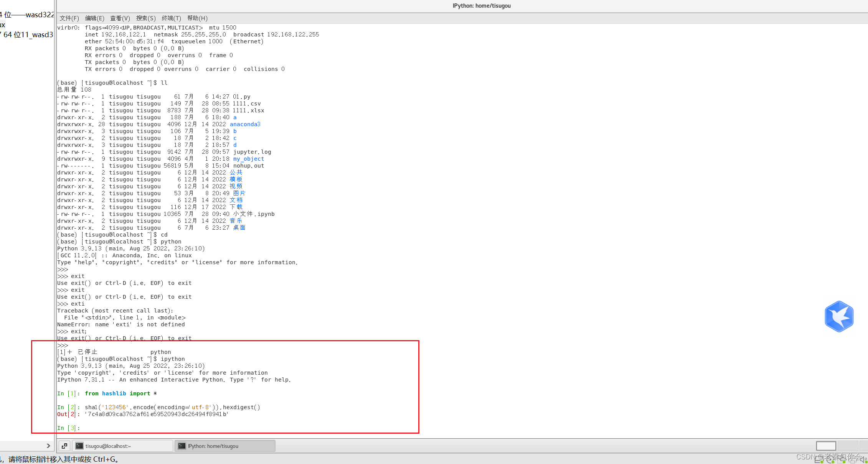This screenshot has width=868, height=464.
Task: Click the virbr0 interface flags line
Action: pos(147,28)
